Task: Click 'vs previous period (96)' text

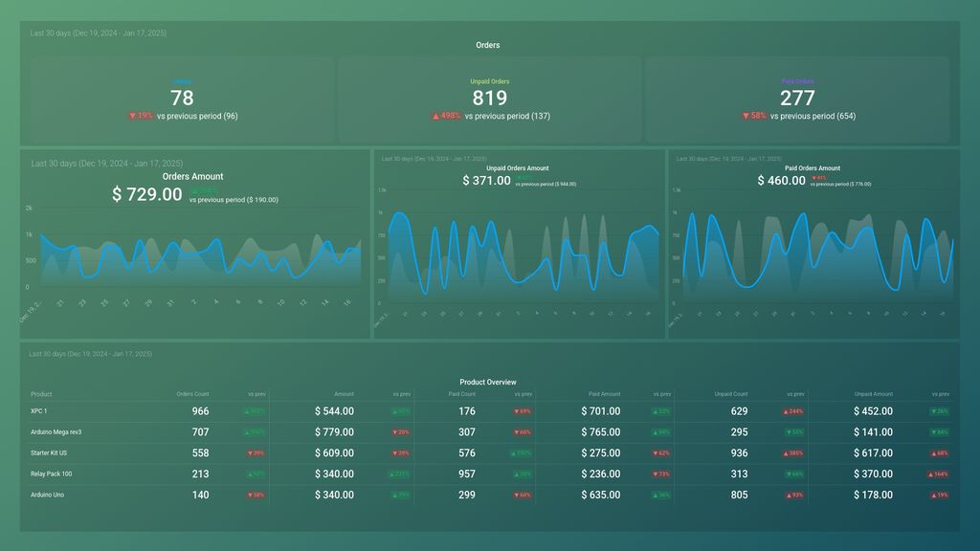Action: [x=197, y=116]
